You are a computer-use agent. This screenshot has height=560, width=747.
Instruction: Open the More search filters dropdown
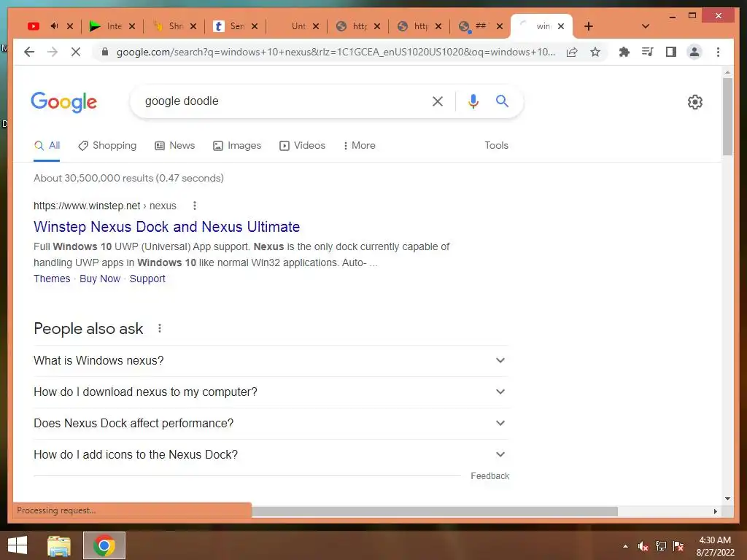(359, 146)
